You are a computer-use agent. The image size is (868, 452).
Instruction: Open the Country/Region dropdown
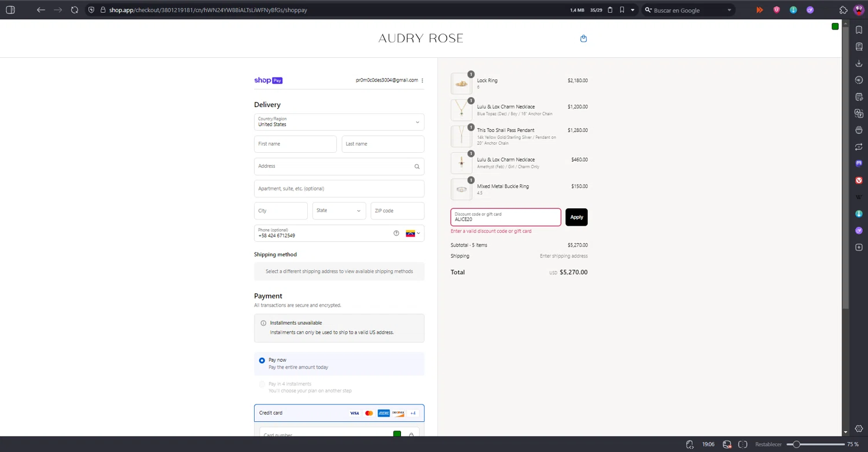click(x=339, y=122)
